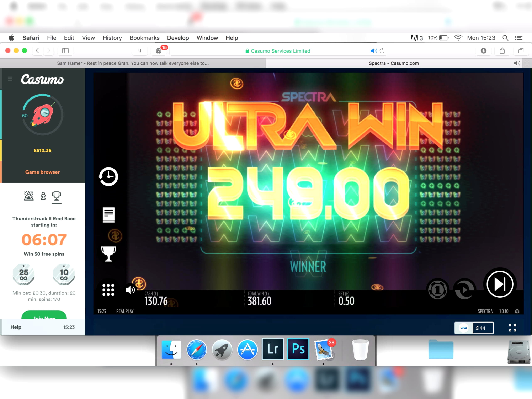This screenshot has width=532, height=399.
Task: Select the trophy reel race tab
Action: click(x=57, y=196)
